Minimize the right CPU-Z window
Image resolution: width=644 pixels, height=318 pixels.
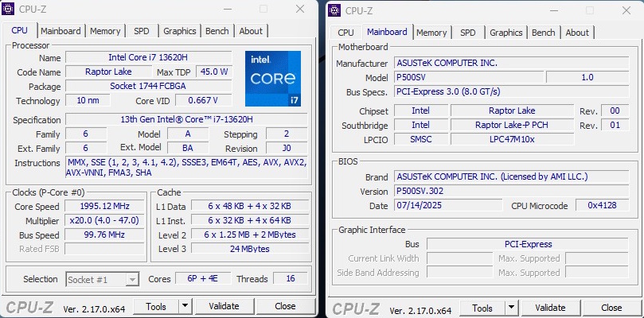pyautogui.click(x=553, y=10)
